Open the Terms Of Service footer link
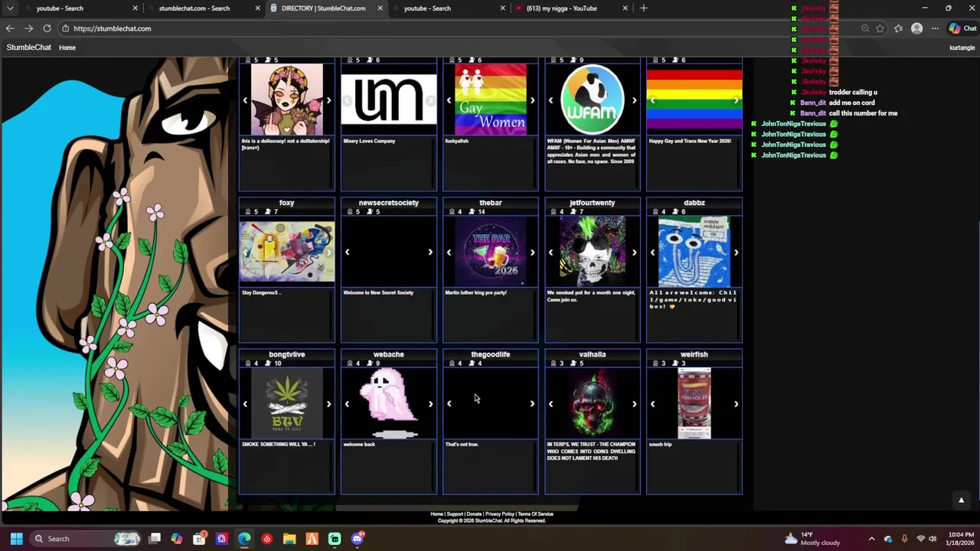 click(x=535, y=514)
